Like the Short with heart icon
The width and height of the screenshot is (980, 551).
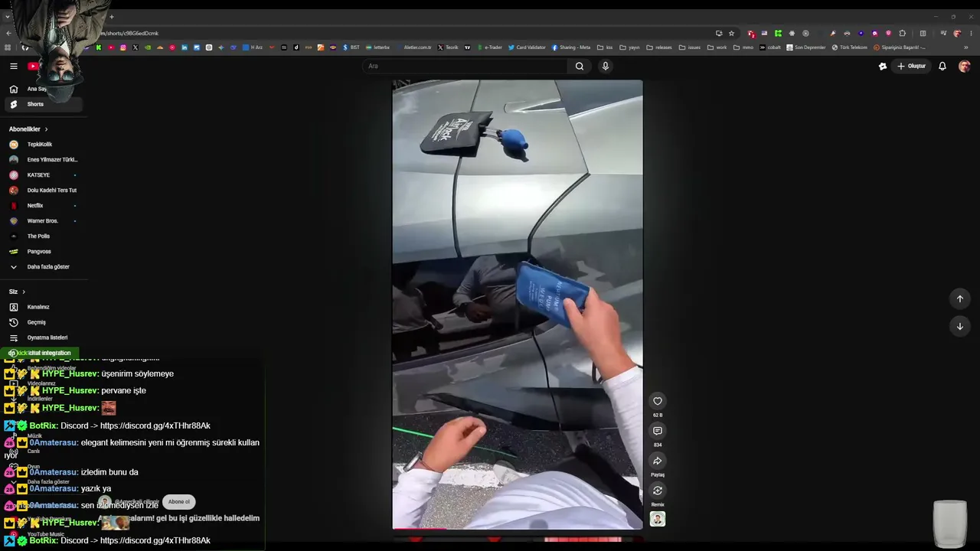tap(657, 401)
